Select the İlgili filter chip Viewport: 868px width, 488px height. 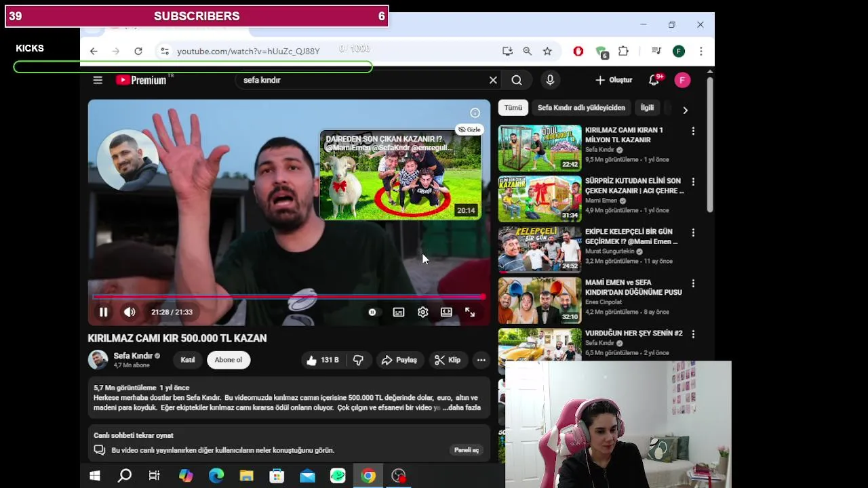pos(648,108)
